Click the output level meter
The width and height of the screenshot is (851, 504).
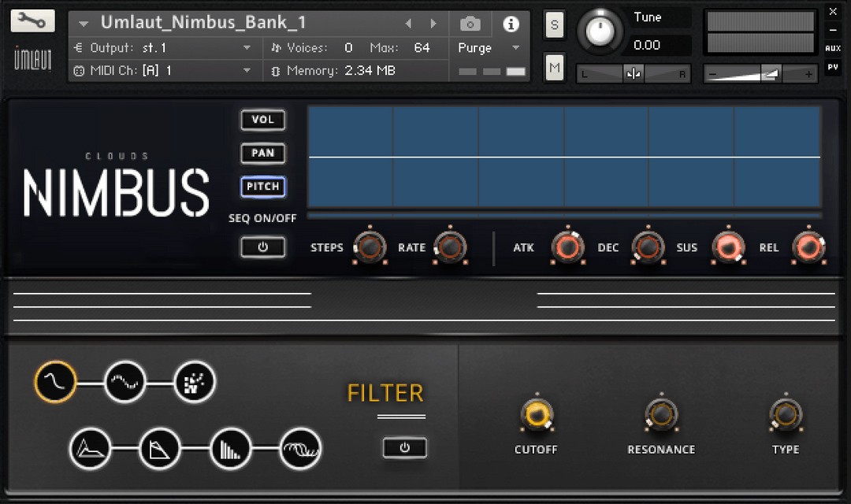(760, 32)
